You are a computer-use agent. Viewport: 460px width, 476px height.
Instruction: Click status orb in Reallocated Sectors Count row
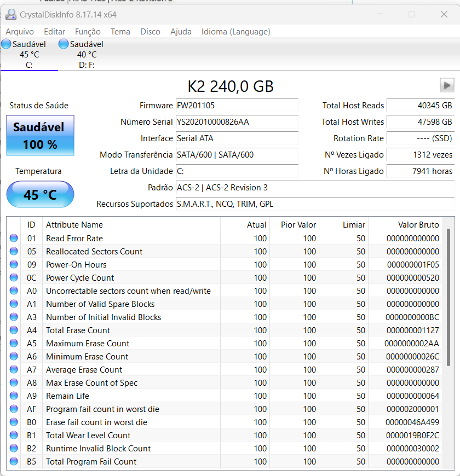click(x=14, y=251)
